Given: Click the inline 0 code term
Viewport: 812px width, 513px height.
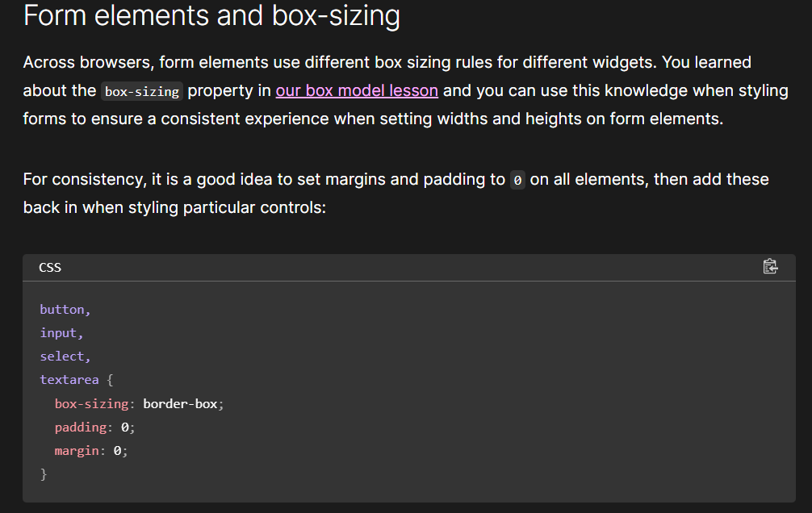Looking at the screenshot, I should tap(517, 180).
